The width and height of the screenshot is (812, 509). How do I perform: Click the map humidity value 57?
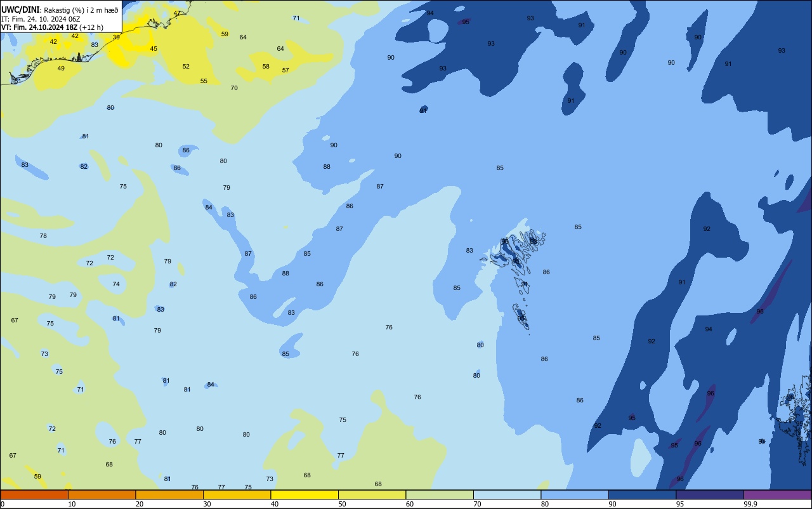(x=285, y=70)
